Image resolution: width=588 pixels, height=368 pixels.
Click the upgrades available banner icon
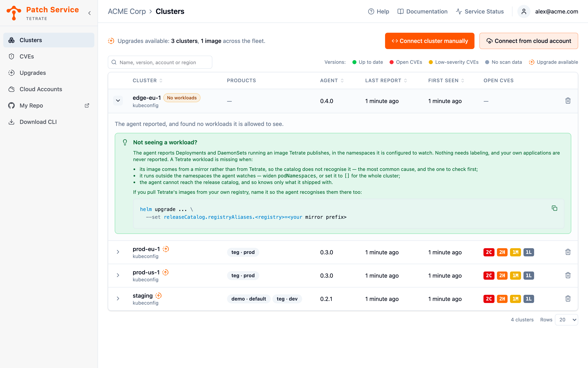pyautogui.click(x=111, y=41)
